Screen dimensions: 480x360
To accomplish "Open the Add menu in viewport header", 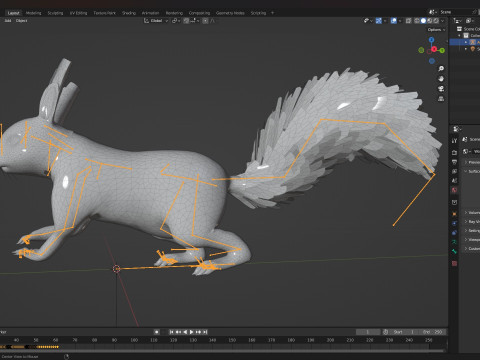I will pos(8,21).
